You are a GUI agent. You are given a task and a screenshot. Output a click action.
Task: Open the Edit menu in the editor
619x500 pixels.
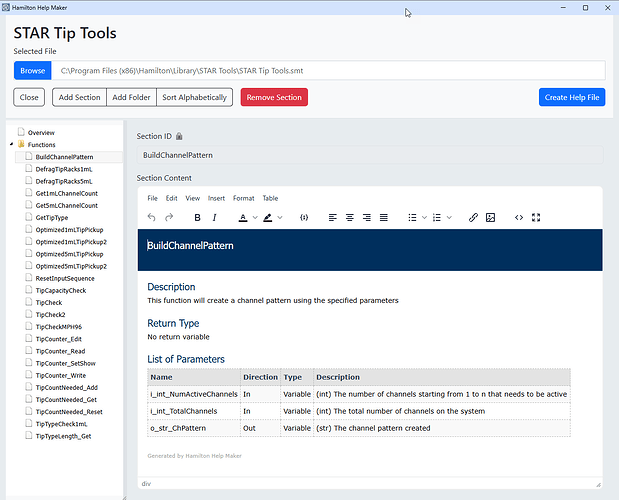171,198
